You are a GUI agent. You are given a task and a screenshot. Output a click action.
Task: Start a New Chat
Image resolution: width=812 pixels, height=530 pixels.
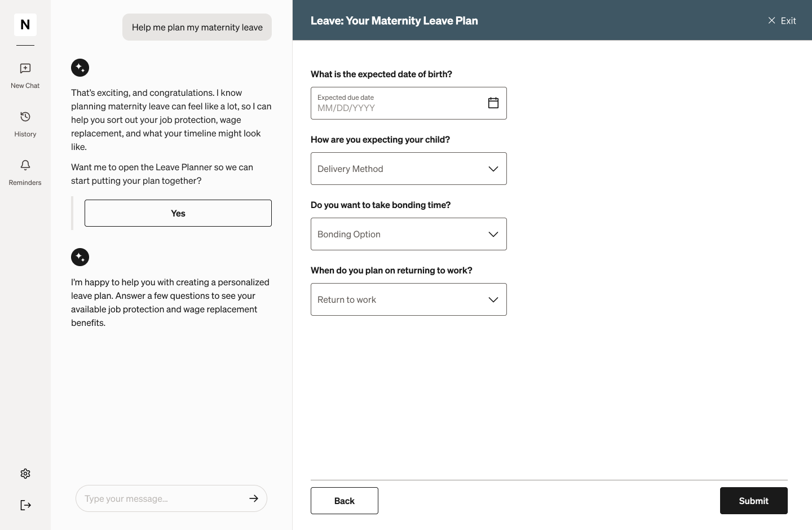coord(25,76)
